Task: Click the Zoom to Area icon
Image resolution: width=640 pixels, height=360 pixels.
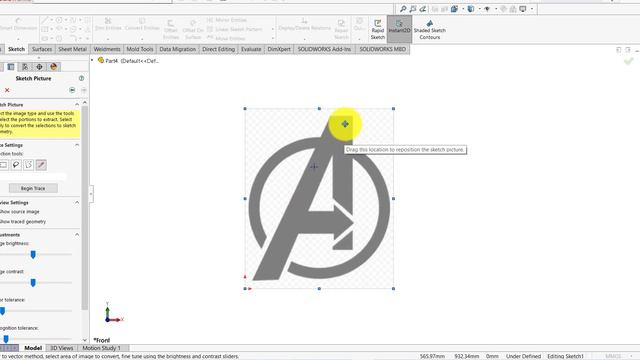Action: [x=413, y=9]
